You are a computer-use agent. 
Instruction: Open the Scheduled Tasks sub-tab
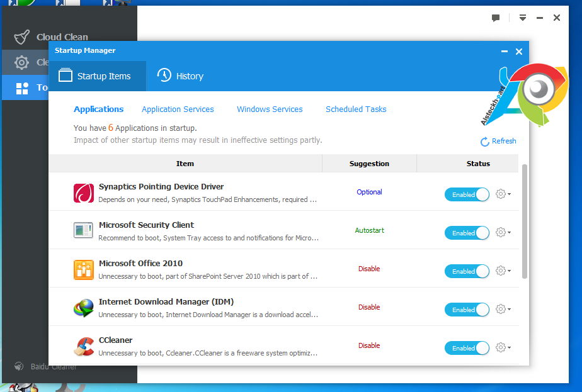(356, 109)
